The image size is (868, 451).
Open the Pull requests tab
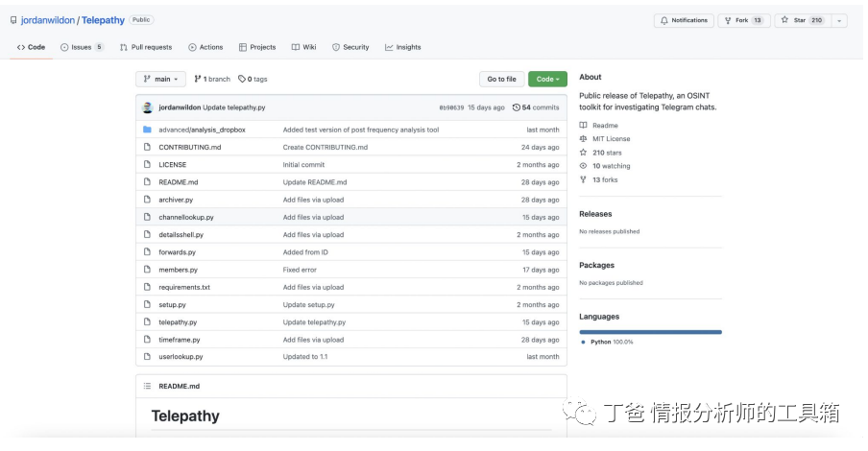click(146, 48)
